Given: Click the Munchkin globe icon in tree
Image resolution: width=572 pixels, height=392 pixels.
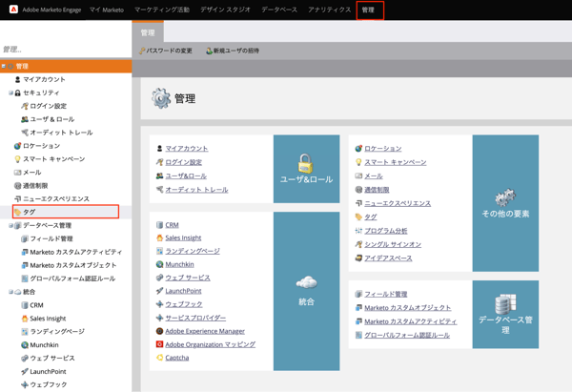Looking at the screenshot, I should [x=25, y=345].
